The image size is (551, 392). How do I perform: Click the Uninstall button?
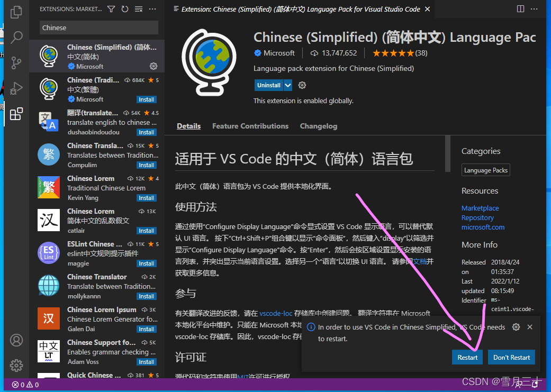pyautogui.click(x=269, y=85)
